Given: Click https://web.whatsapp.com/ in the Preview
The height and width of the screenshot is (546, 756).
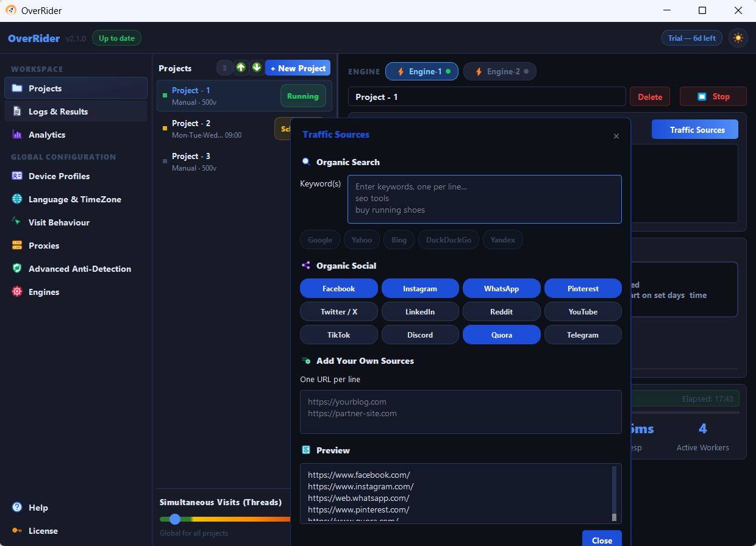Looking at the screenshot, I should pyautogui.click(x=358, y=498).
